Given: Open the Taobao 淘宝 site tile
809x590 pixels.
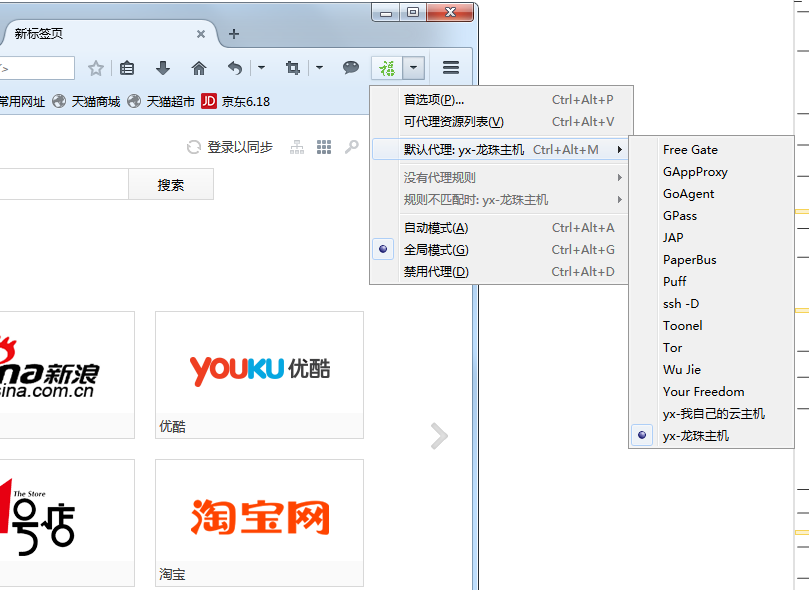Looking at the screenshot, I should click(x=260, y=523).
